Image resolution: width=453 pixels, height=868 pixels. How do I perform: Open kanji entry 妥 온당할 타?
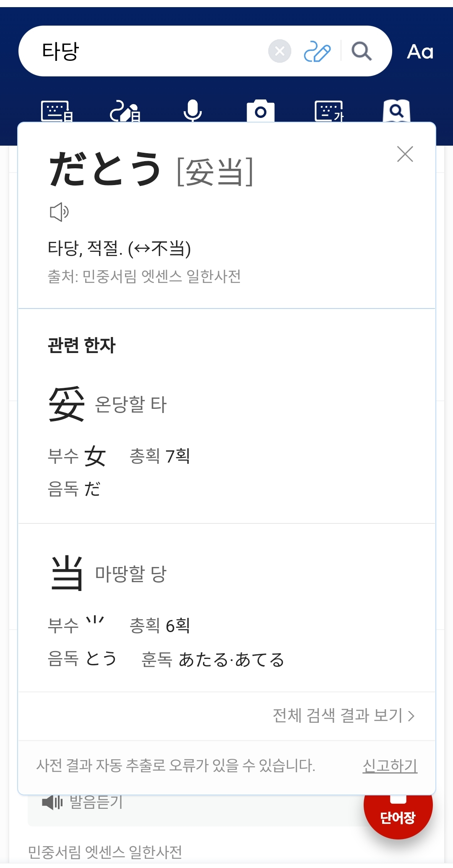[108, 404]
